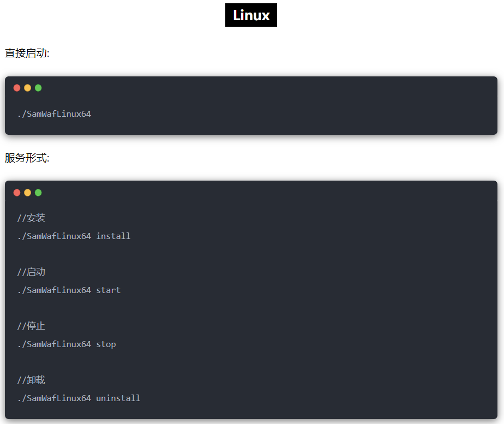Click the green dot in the direct-start code block
The image size is (504, 424).
pos(38,88)
